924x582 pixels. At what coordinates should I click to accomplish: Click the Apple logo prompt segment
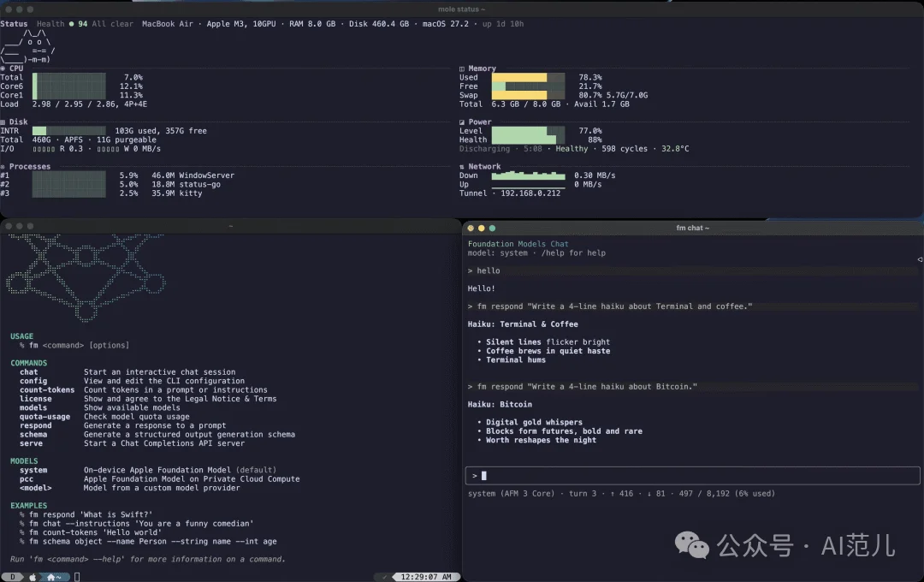[x=33, y=577]
